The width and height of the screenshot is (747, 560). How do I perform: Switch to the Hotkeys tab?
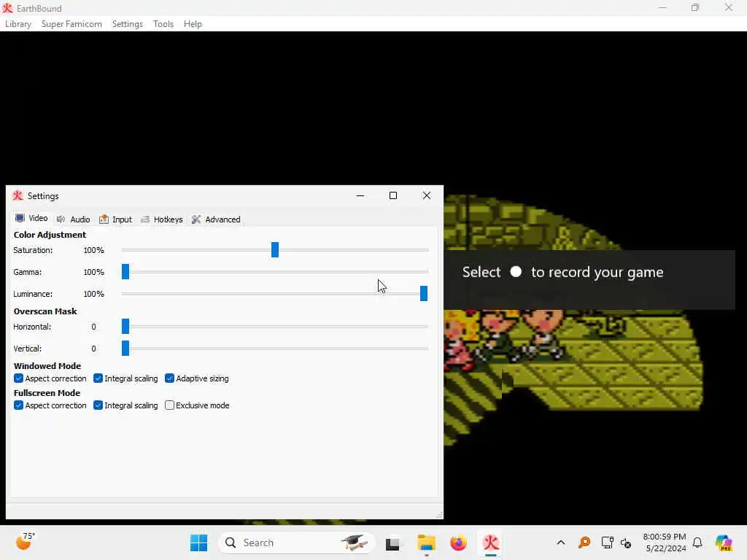coord(162,219)
